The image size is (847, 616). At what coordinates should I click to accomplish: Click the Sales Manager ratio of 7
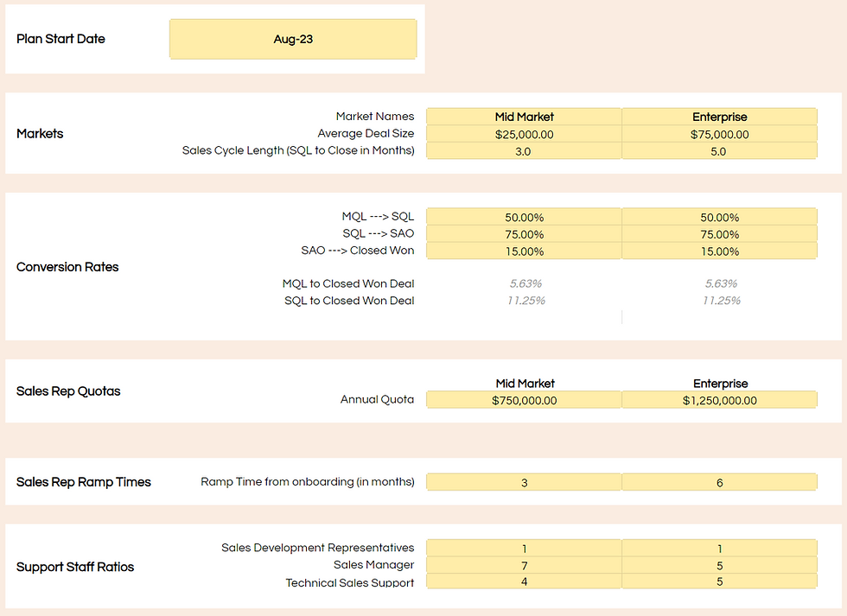click(524, 564)
